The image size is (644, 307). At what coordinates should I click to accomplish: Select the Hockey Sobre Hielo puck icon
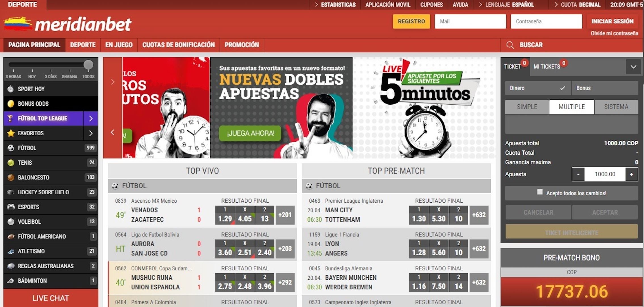click(x=11, y=192)
